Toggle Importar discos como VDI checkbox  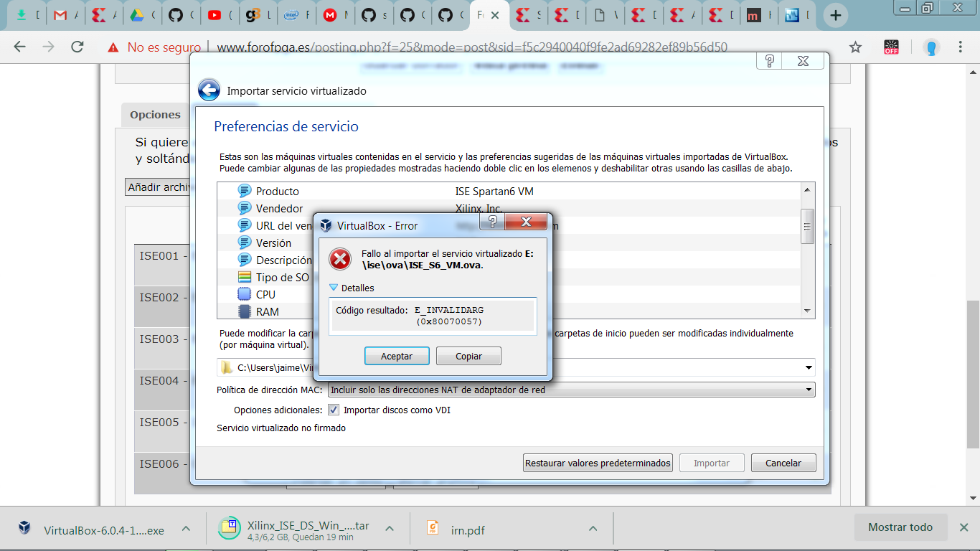(334, 410)
